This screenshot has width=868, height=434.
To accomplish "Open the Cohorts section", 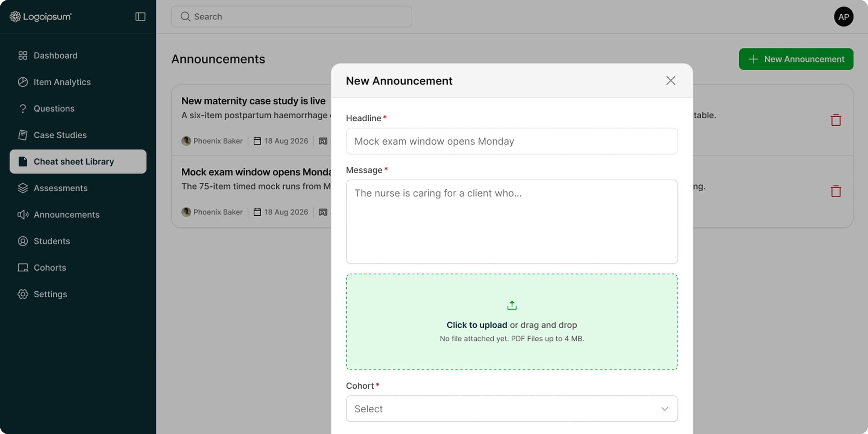I will [x=78, y=268].
